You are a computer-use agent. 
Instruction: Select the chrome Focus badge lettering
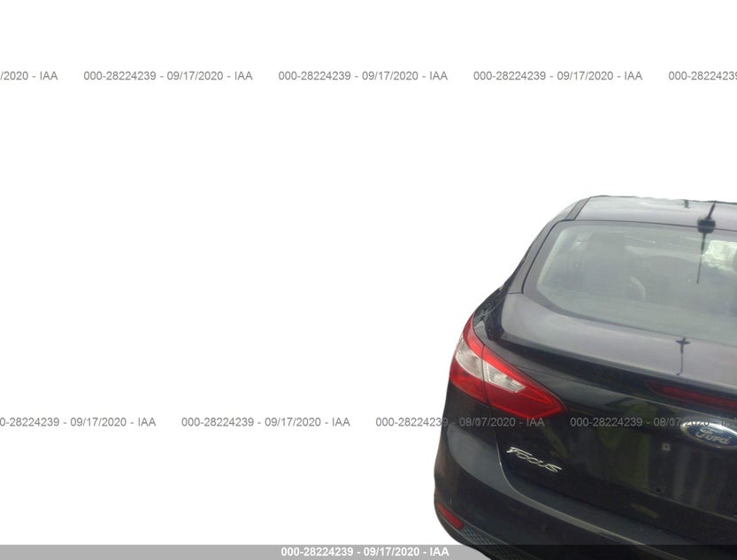[x=534, y=459]
